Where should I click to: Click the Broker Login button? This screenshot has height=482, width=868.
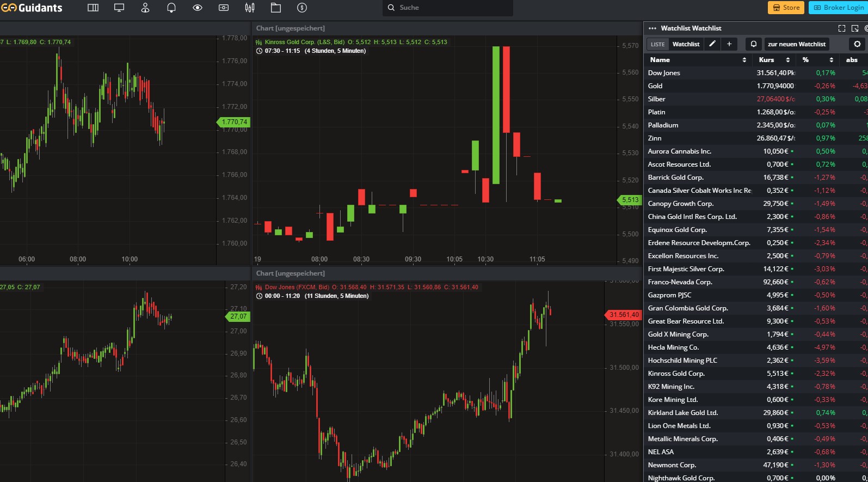(838, 8)
